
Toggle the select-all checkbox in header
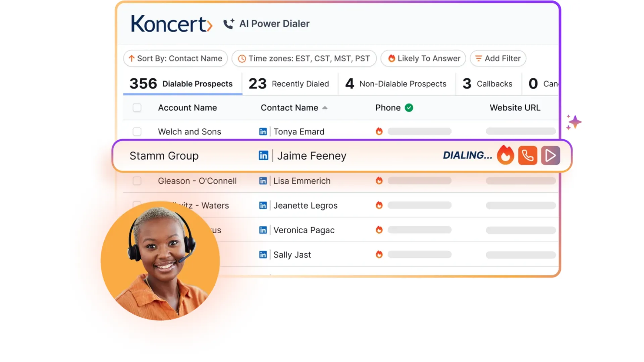tap(137, 108)
